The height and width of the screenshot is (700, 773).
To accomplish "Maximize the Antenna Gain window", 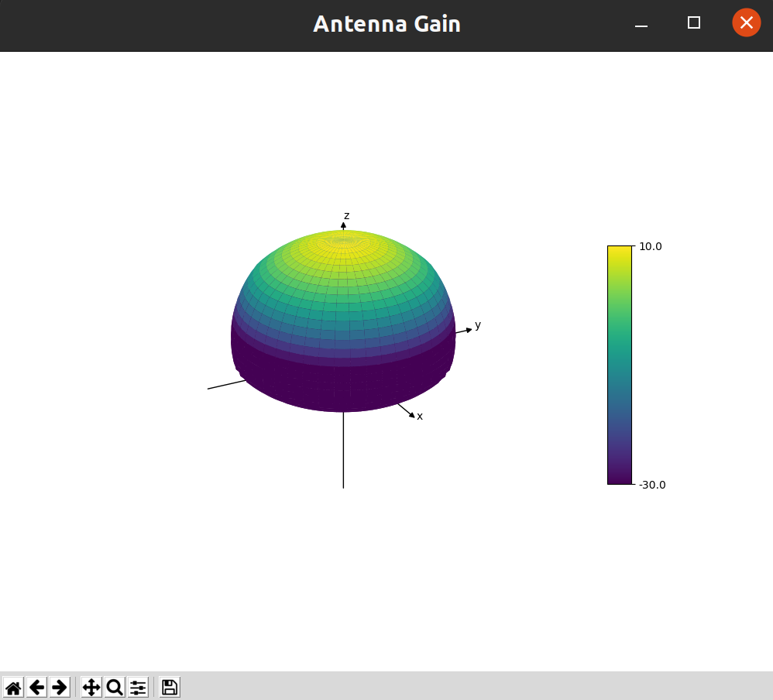I will pos(694,23).
